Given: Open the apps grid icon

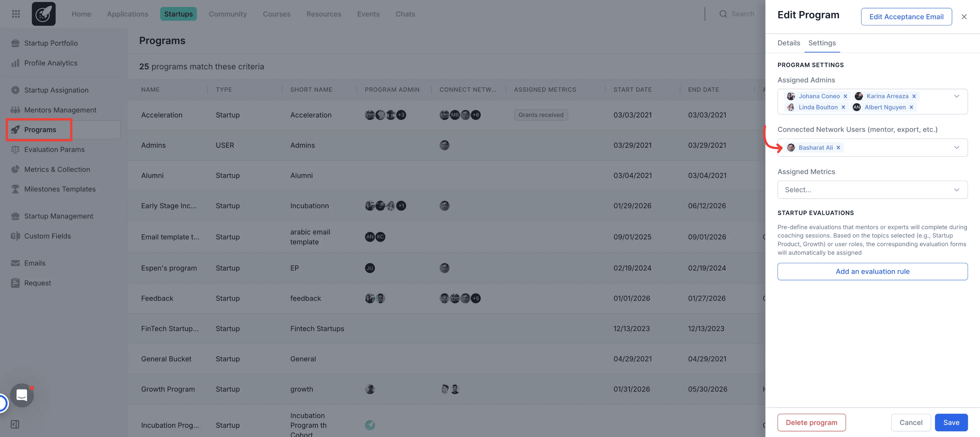Looking at the screenshot, I should pyautogui.click(x=16, y=14).
